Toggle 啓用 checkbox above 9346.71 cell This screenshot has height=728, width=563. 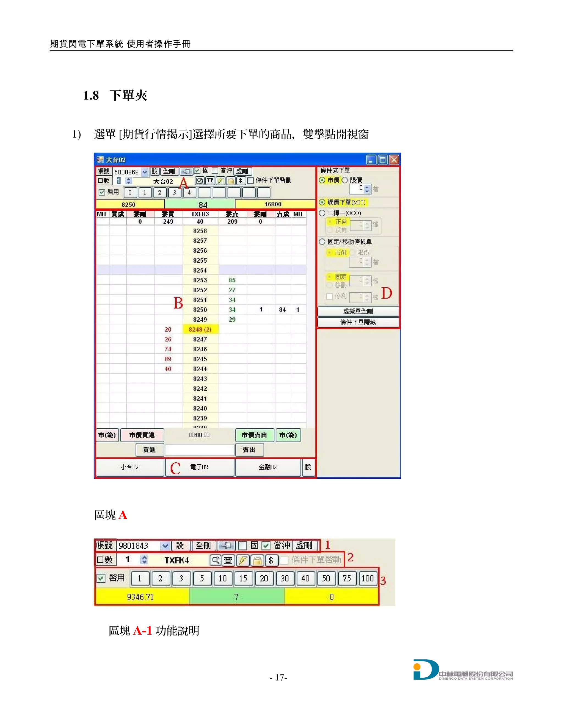tap(101, 578)
